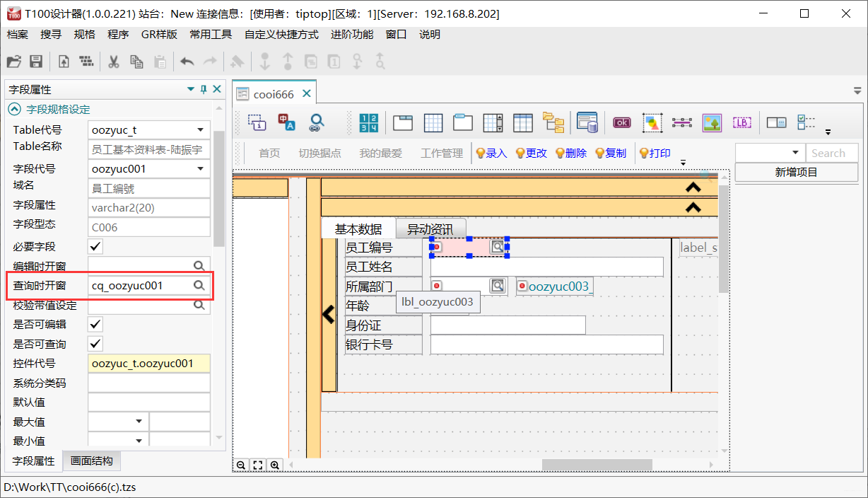
Task: Click into the Search field
Action: point(832,153)
